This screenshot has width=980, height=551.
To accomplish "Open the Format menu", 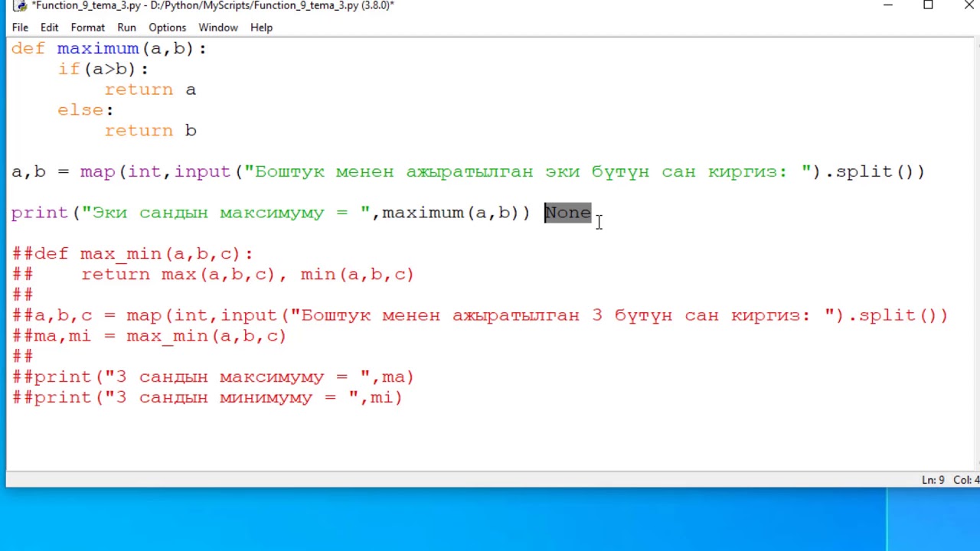I will click(x=87, y=28).
